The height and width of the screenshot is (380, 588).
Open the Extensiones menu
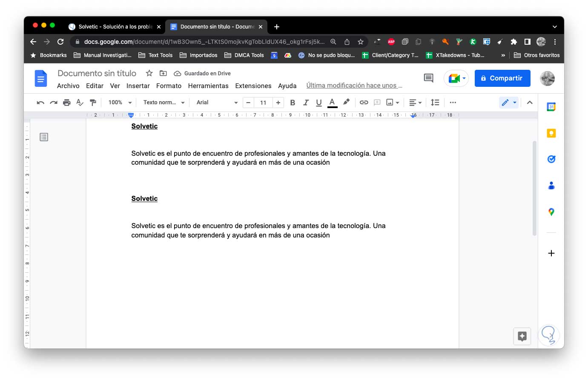pyautogui.click(x=253, y=86)
